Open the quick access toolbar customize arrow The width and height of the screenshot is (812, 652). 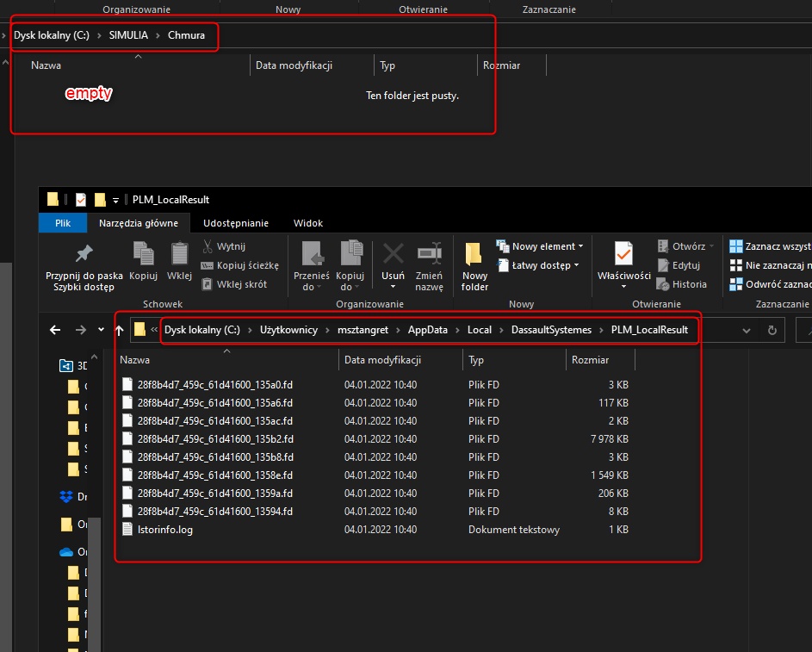click(116, 200)
